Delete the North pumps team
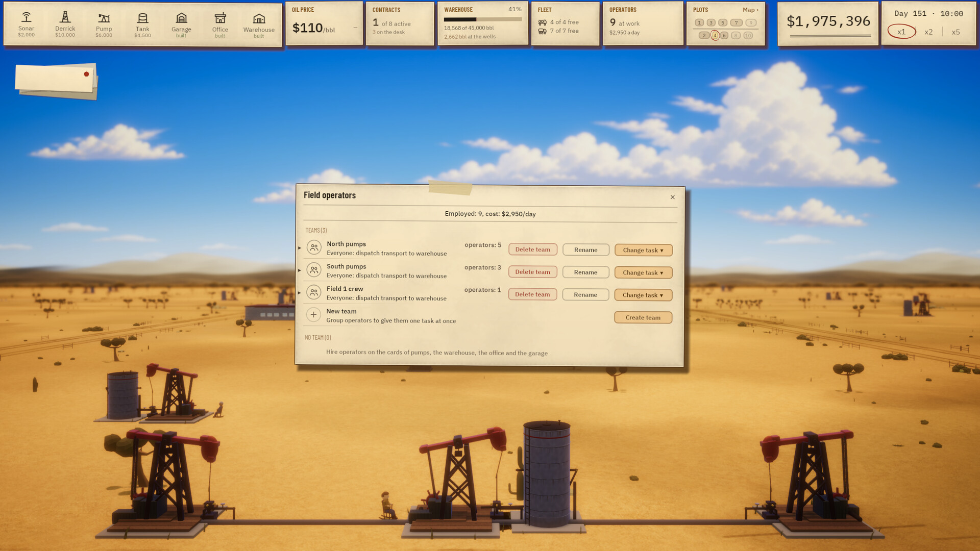This screenshot has height=551, width=980. [532, 249]
